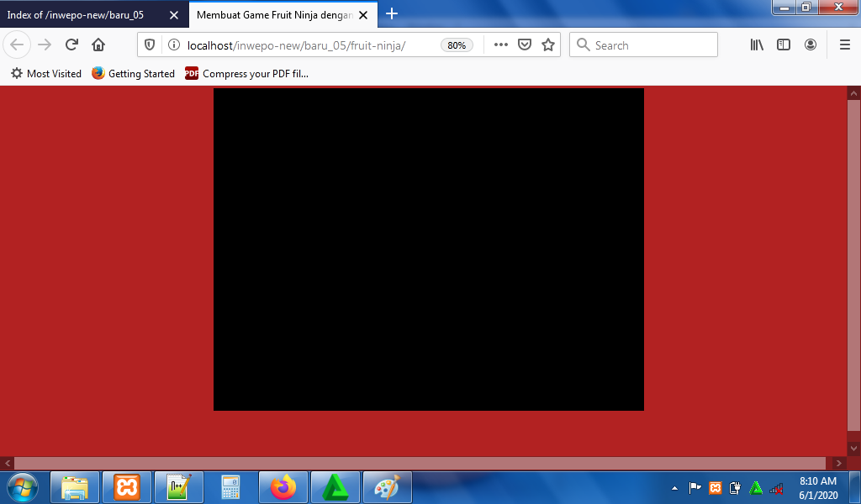861x504 pixels.
Task: Open a new tab
Action: pyautogui.click(x=392, y=14)
